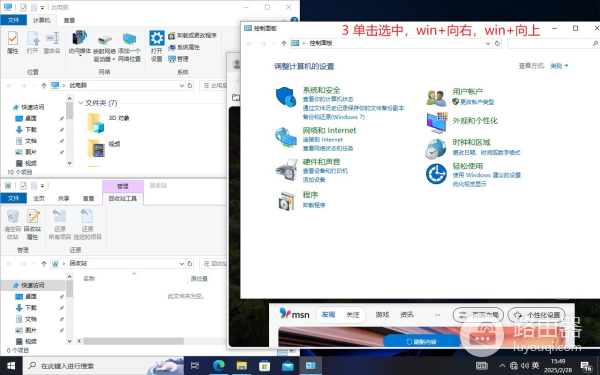Click the 系统和安全 shield icon

pos(286,96)
